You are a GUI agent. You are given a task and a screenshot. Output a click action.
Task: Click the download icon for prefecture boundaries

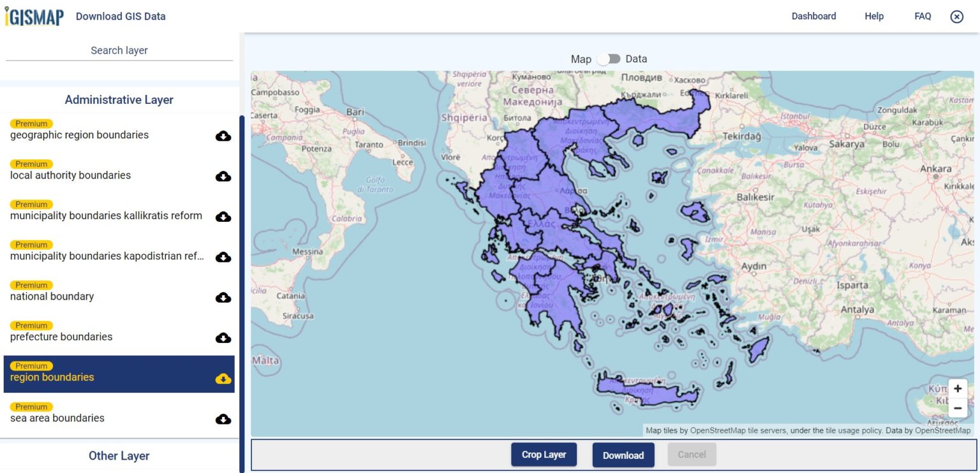(223, 338)
